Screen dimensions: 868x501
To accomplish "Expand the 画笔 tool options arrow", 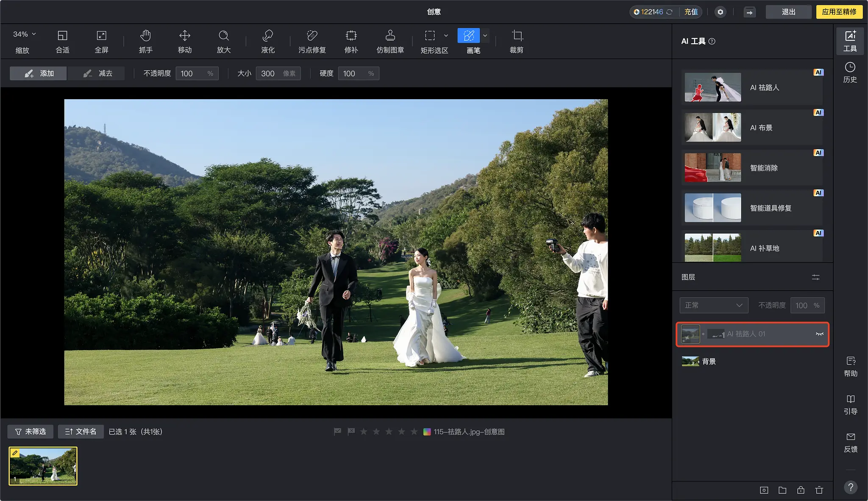I will tap(485, 36).
